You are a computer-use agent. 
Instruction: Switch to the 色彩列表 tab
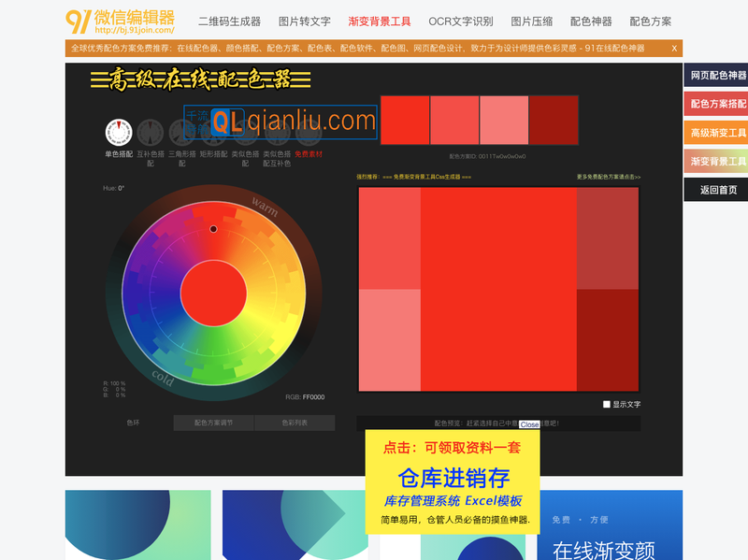tap(295, 423)
